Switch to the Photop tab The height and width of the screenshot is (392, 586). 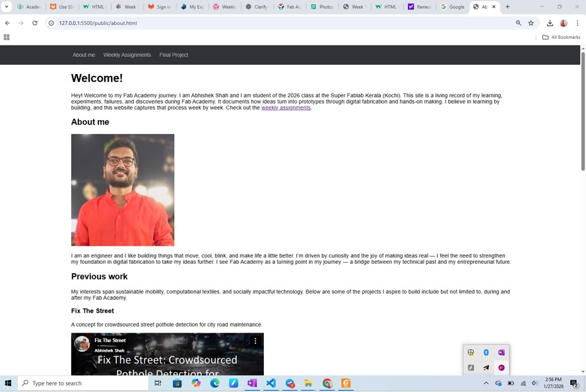pos(322,7)
